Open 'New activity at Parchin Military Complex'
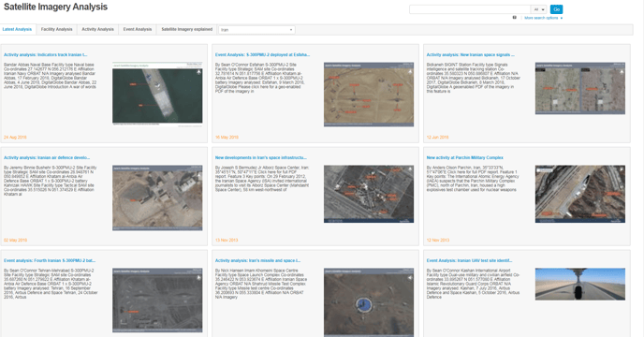This screenshot has height=337, width=644. [464, 158]
